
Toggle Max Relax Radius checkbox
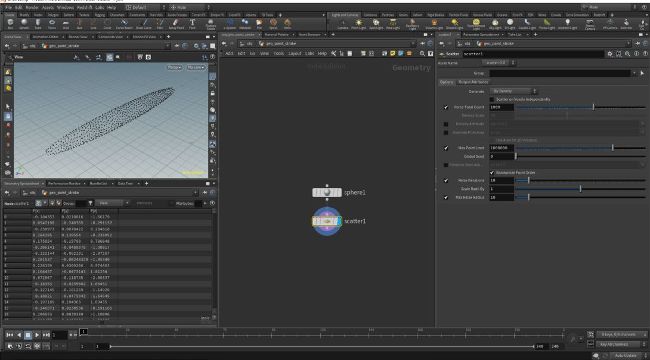coord(446,197)
